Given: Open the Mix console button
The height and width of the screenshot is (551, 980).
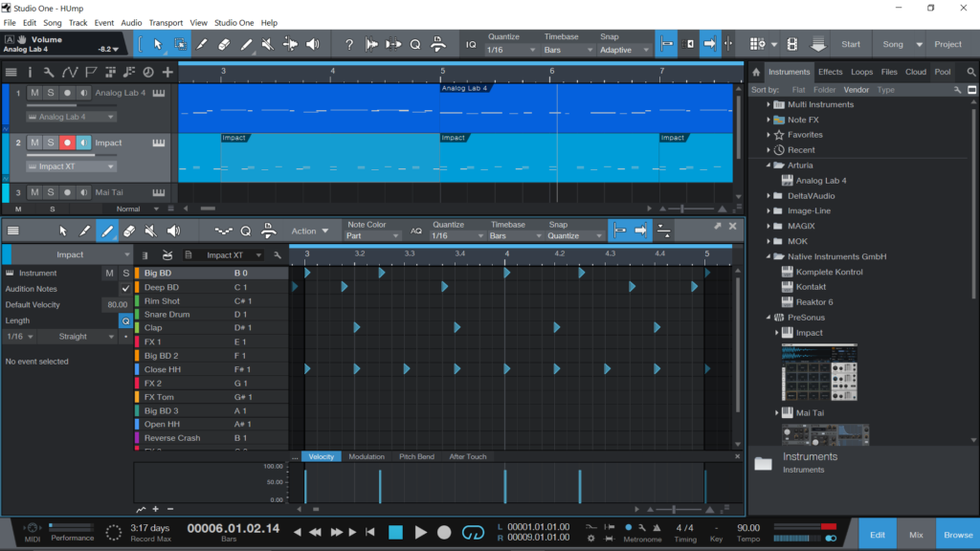Looking at the screenshot, I should [916, 535].
